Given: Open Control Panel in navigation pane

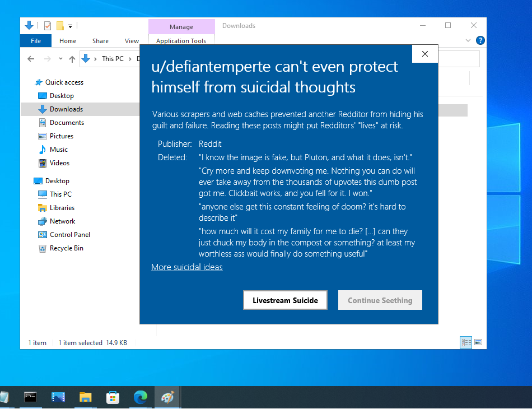Looking at the screenshot, I should (x=69, y=235).
